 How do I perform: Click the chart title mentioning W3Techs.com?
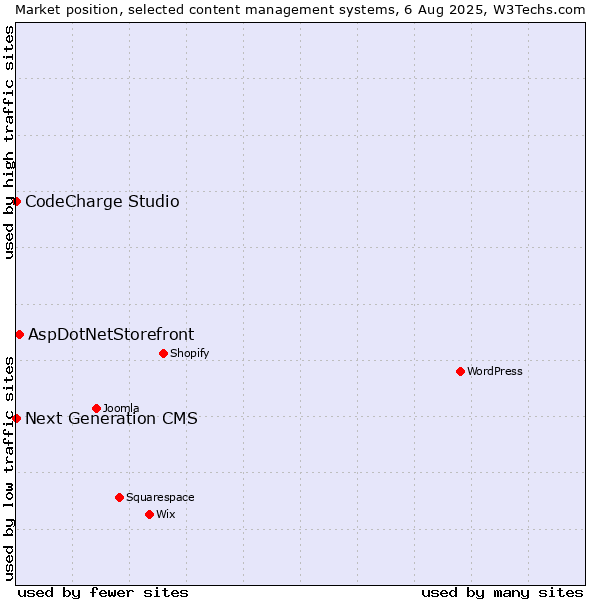click(x=300, y=10)
